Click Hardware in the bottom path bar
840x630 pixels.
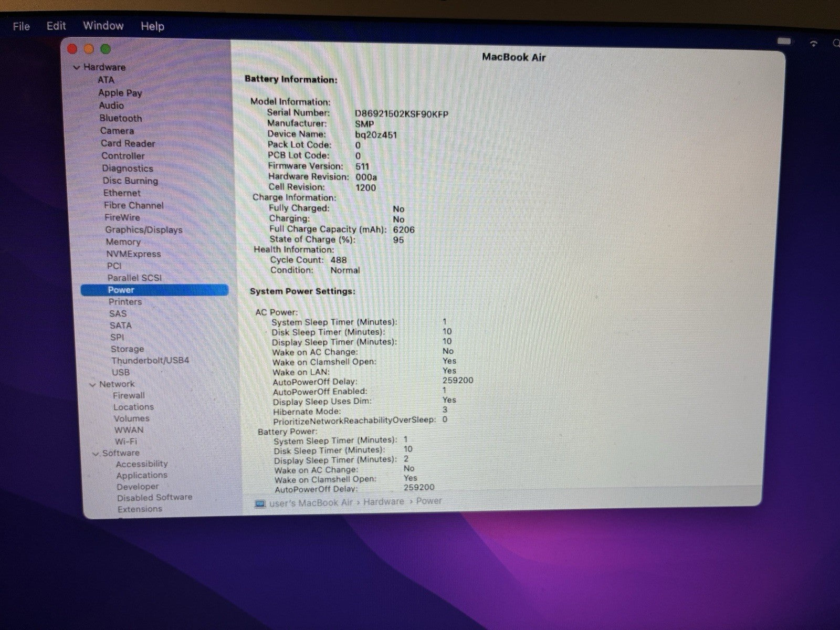pos(383,501)
